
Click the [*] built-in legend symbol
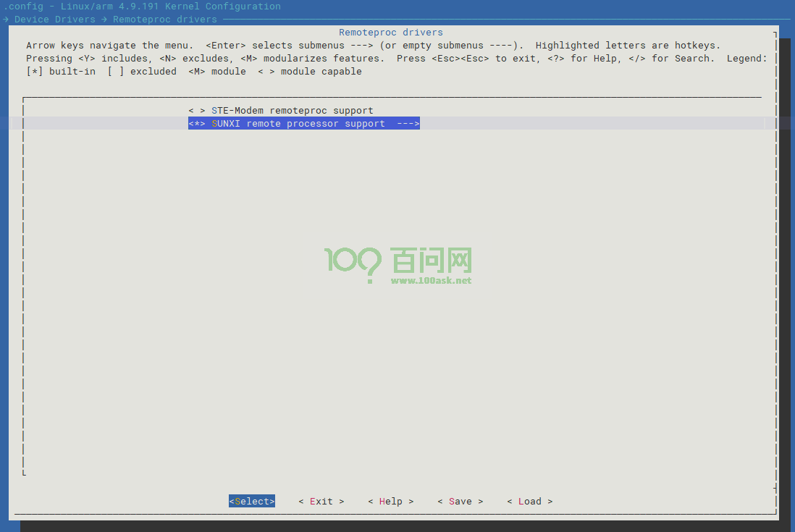(35, 72)
